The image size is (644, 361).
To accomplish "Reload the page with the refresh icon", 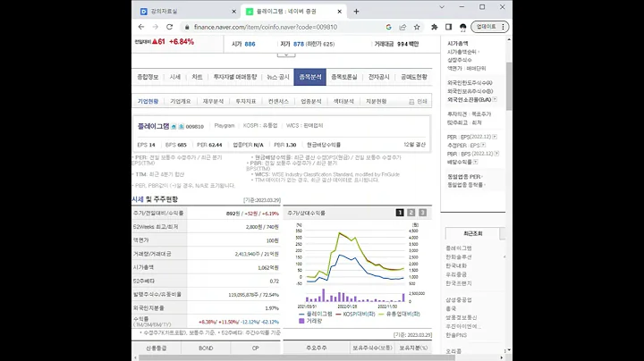I will [169, 27].
